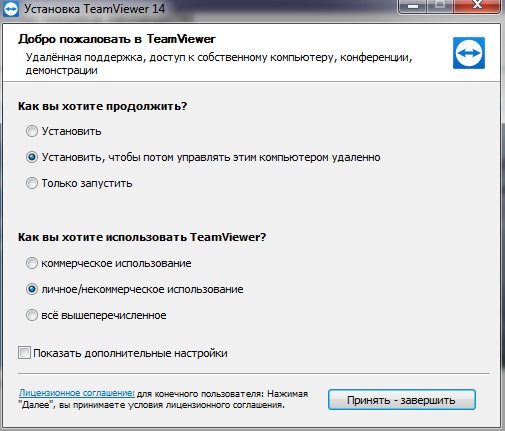This screenshot has width=505, height=431.
Task: Enable Показать дополнительные настройки checkbox
Action: [x=24, y=353]
